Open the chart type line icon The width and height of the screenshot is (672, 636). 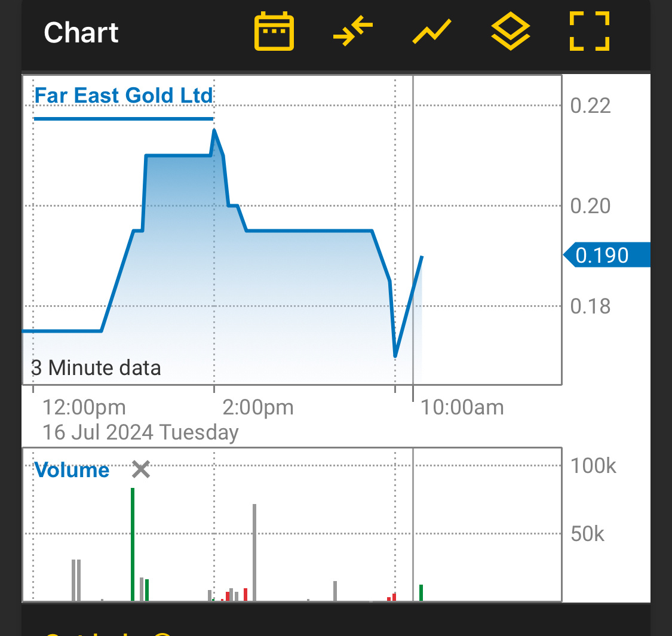[x=431, y=31]
